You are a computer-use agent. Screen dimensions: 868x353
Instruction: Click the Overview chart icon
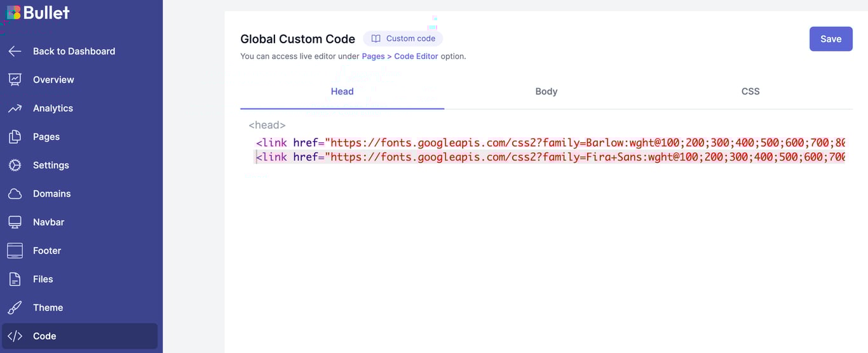[x=15, y=79]
